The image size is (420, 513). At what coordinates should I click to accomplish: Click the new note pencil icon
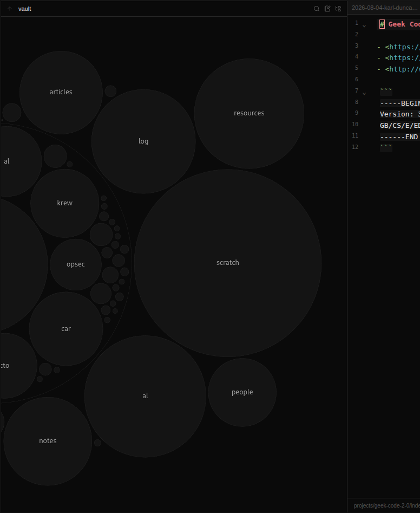[x=327, y=9]
